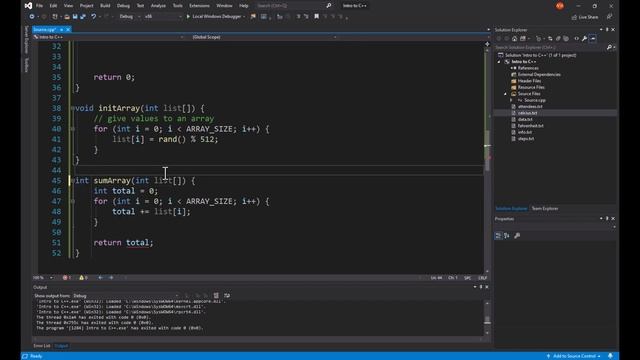The width and height of the screenshot is (640, 360).
Task: Click Save All icon in toolbar
Action: (83, 17)
